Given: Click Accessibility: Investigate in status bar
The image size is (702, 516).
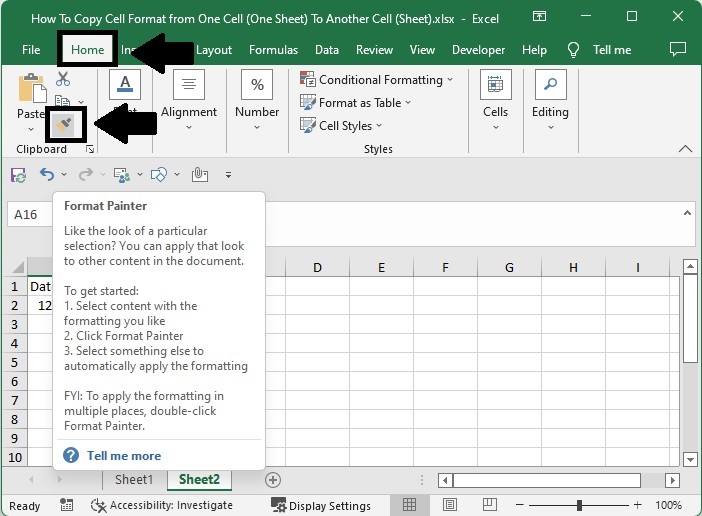Looking at the screenshot, I should pos(161,505).
